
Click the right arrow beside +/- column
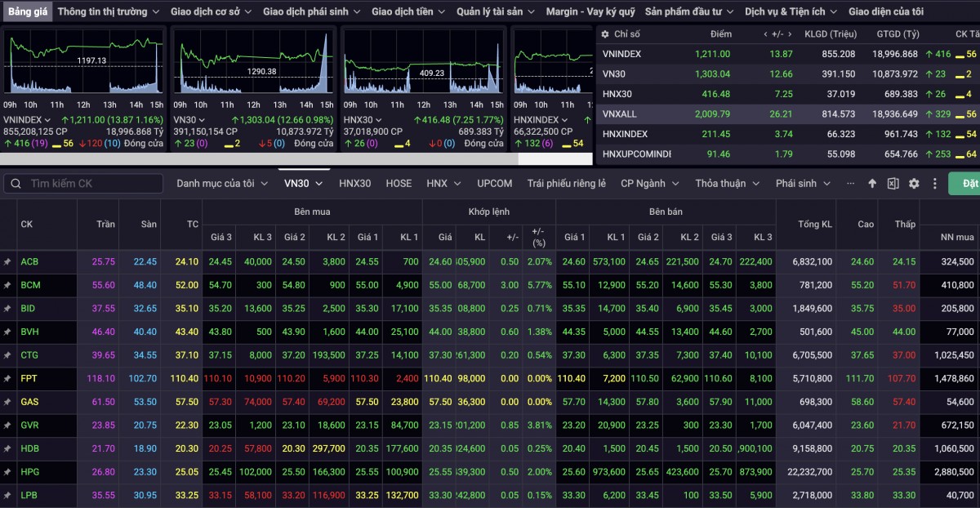click(789, 34)
